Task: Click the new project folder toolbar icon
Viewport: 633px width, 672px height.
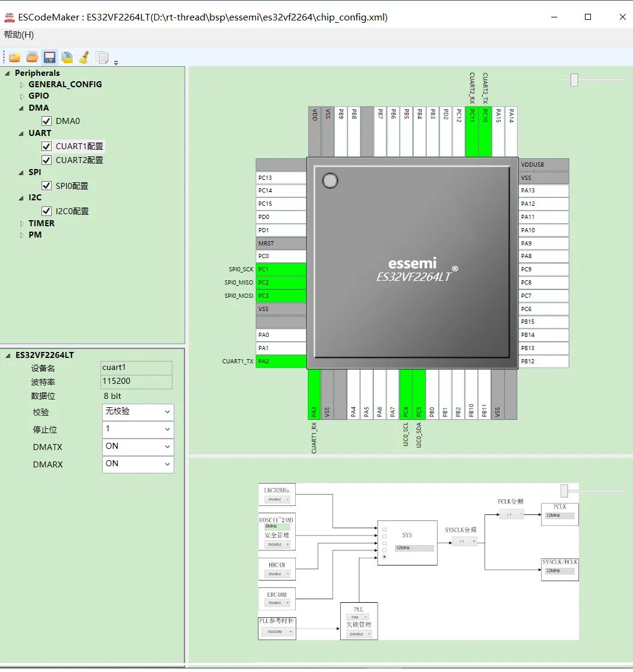Action: 15,57
